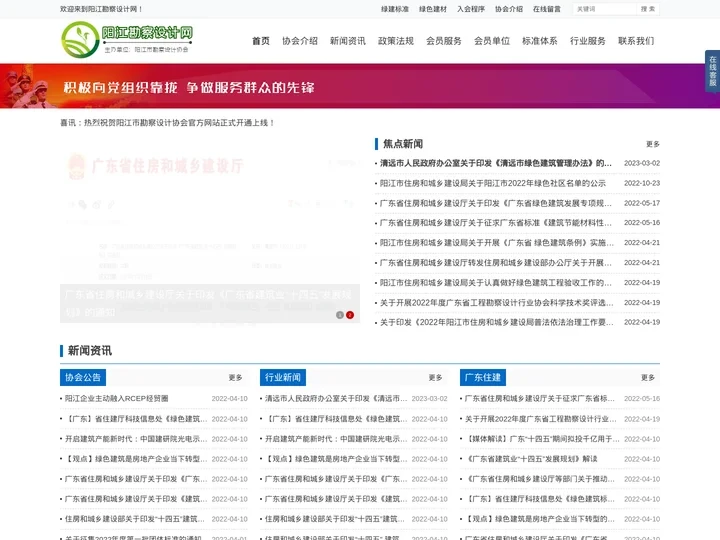The height and width of the screenshot is (540, 720).
Task: Open 阳江企业主动融入RCEP经贸圈
Action: [x=116, y=399]
